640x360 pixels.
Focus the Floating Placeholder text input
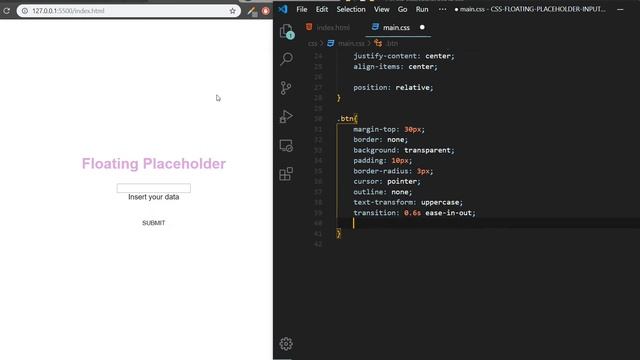(153, 188)
